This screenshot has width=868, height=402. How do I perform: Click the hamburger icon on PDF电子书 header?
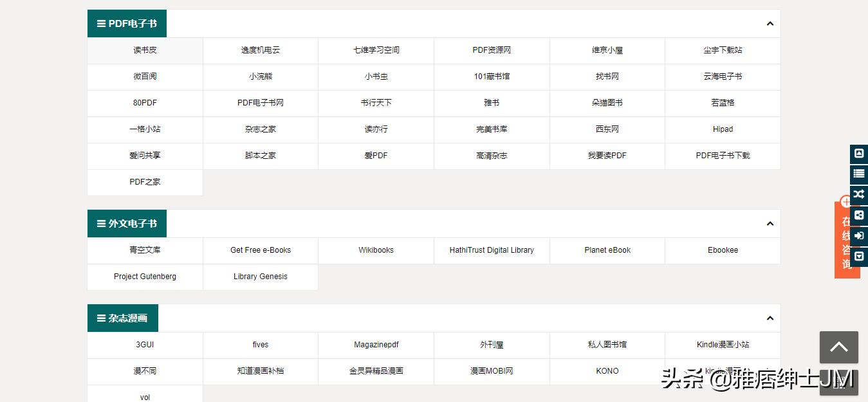coord(100,23)
